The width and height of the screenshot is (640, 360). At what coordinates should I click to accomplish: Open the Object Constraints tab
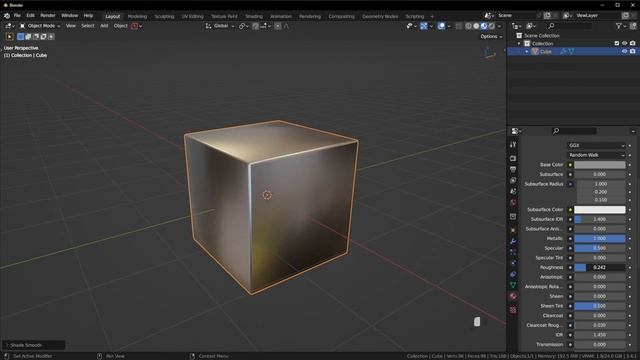[513, 274]
